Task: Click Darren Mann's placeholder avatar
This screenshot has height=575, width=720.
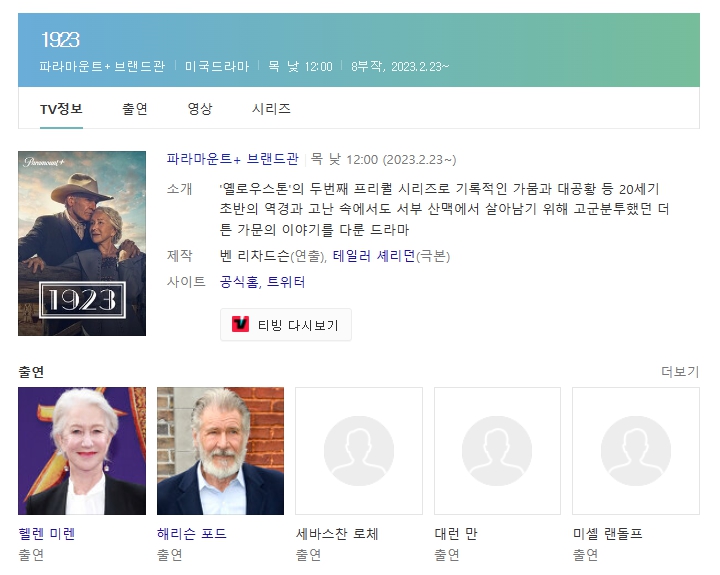Action: (x=497, y=451)
